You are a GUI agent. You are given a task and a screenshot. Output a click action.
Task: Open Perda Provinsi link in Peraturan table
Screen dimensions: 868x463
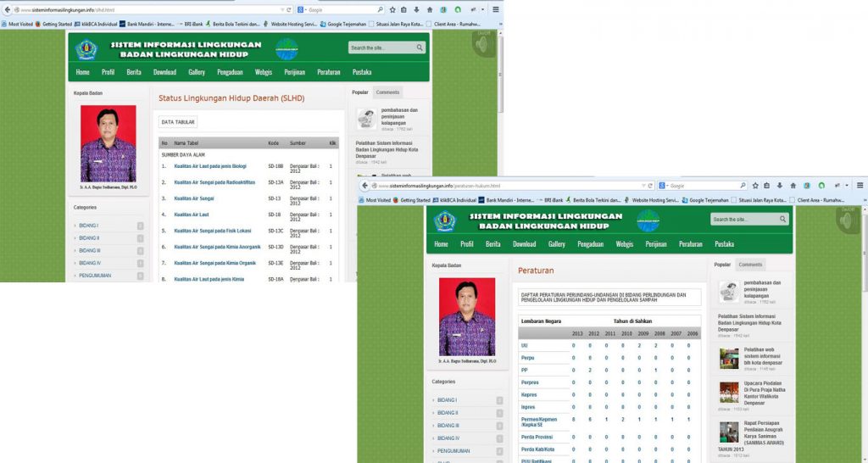[537, 437]
